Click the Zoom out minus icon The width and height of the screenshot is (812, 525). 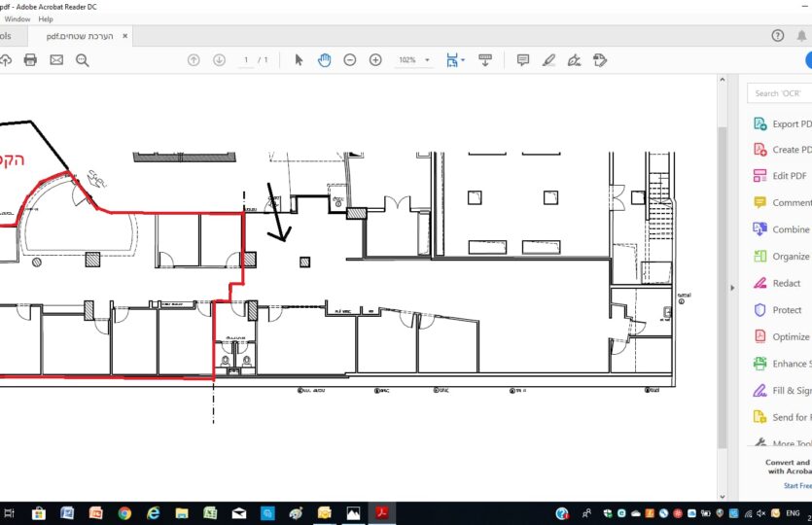point(350,60)
